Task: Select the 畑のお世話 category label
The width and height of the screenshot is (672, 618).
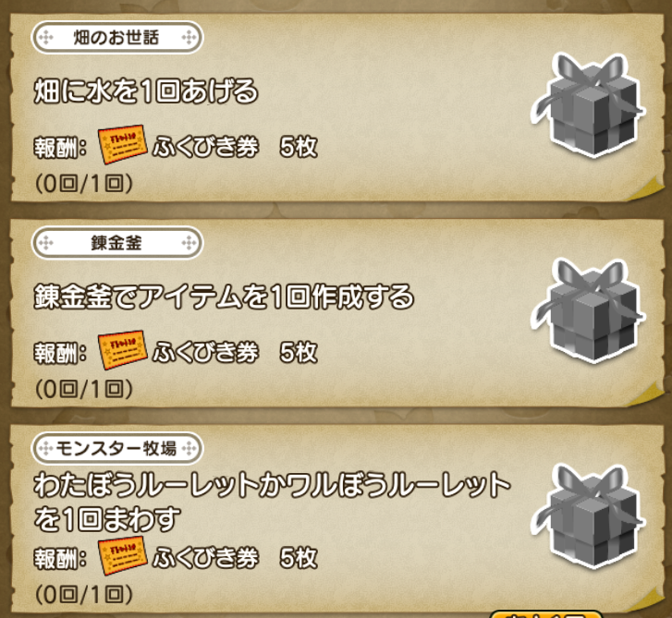Action: (x=117, y=38)
